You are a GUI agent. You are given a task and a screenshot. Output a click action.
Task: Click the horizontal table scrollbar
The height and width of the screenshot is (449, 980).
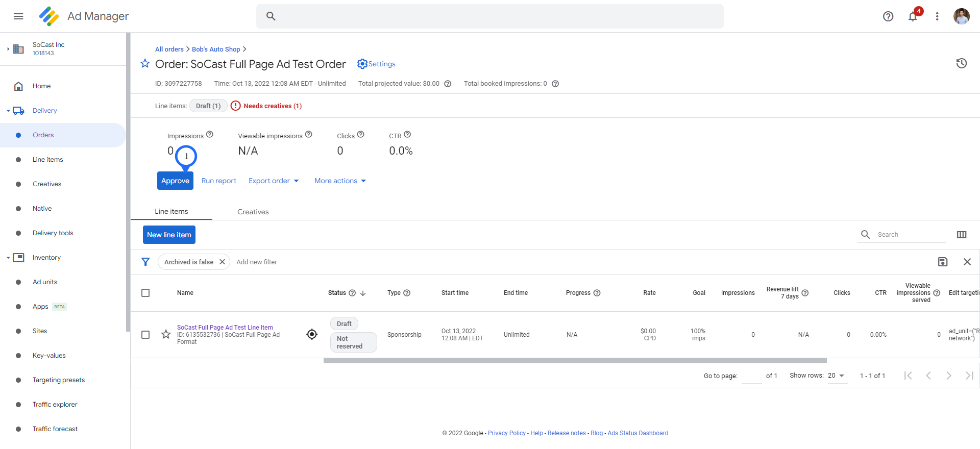[575, 361]
